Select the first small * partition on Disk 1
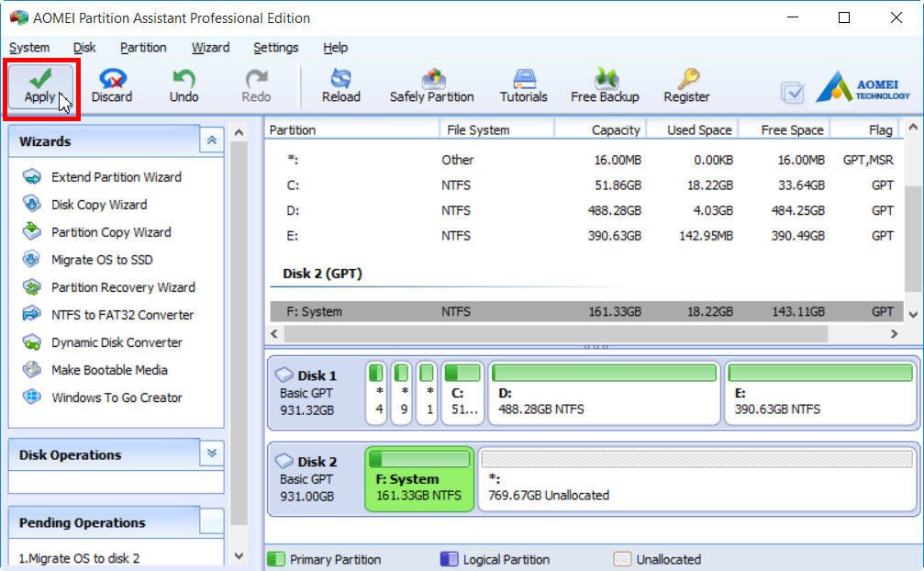The width and height of the screenshot is (924, 571). click(376, 393)
